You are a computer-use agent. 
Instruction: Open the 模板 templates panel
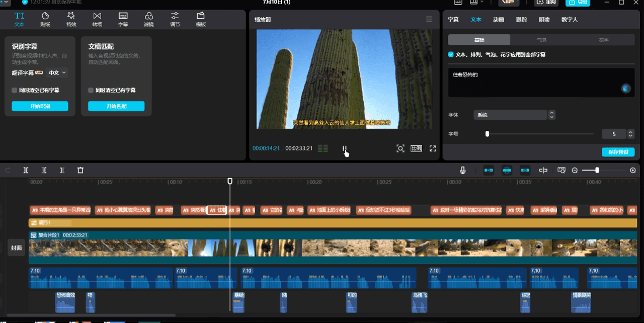click(x=201, y=19)
